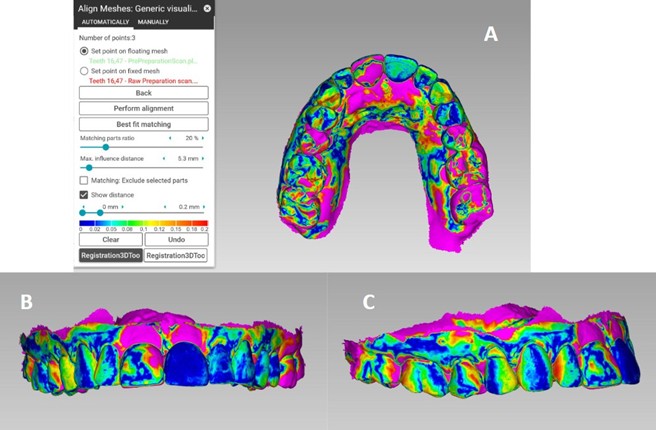Click the Max. influence distance slider handle

coord(89,168)
